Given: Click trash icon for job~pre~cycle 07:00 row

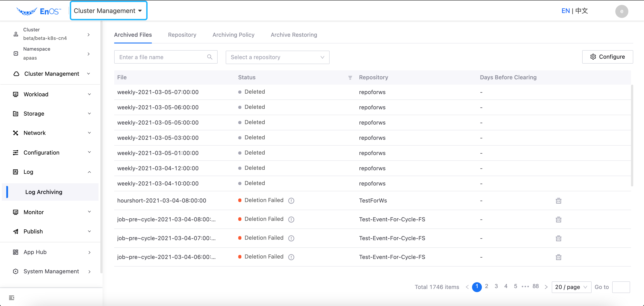Looking at the screenshot, I should (558, 238).
